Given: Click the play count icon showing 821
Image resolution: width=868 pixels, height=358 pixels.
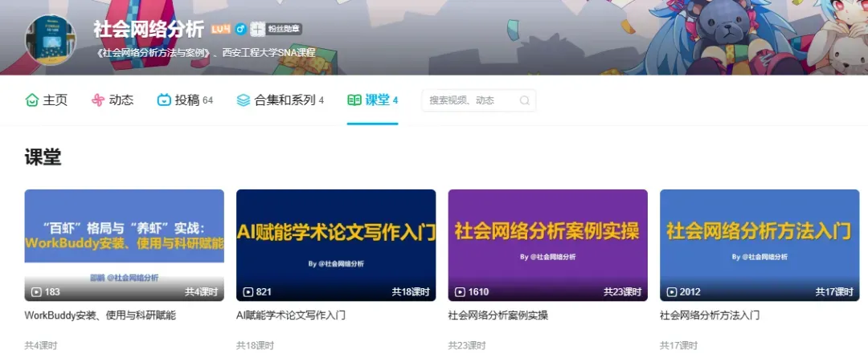Looking at the screenshot, I should 248,291.
